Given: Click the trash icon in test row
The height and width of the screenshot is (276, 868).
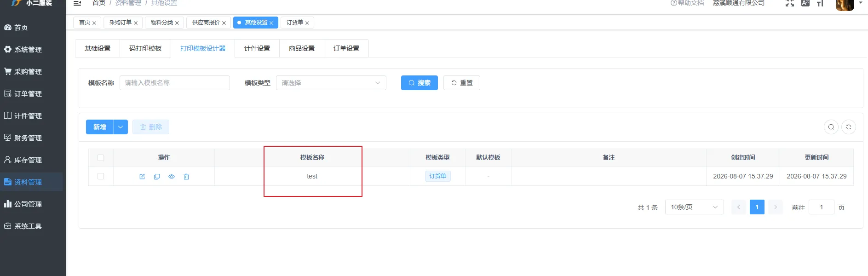Looking at the screenshot, I should (186, 177).
